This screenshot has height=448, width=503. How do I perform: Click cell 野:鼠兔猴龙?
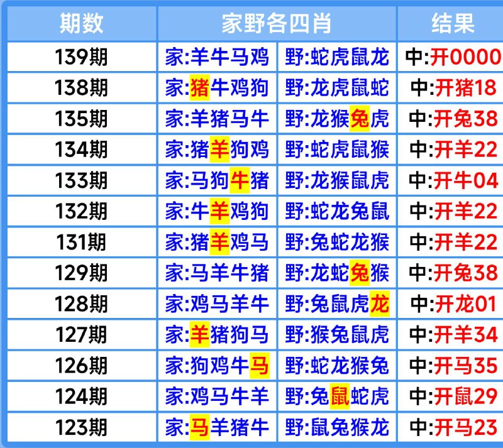pos(337,427)
